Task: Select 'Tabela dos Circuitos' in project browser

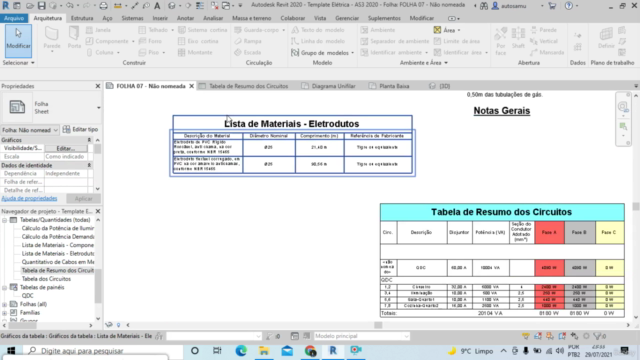Action: (x=46, y=279)
